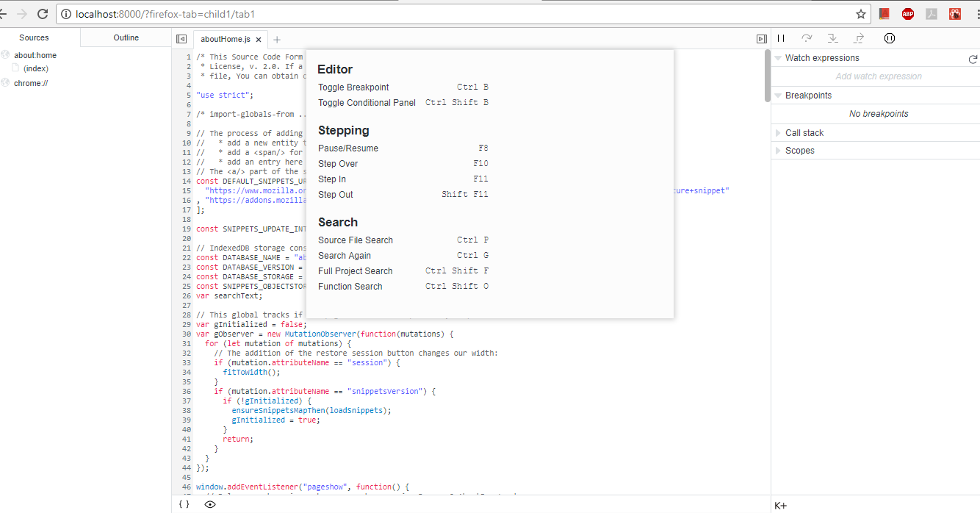Click the K+ label at bottom right
The height and width of the screenshot is (513, 980).
pos(781,506)
